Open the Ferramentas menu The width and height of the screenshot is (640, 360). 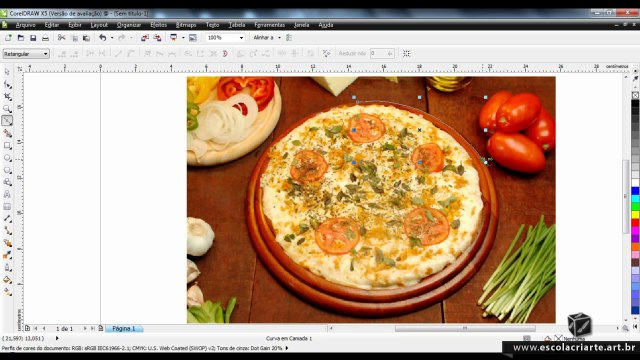[269, 25]
